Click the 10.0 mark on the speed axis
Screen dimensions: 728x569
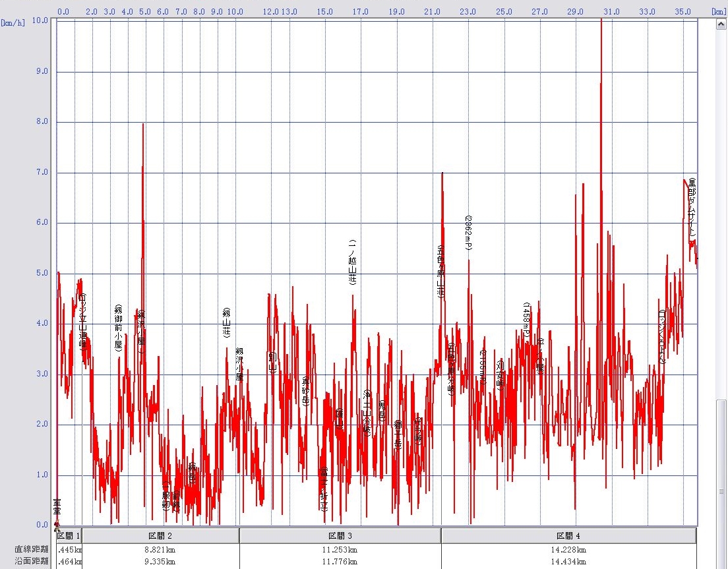click(40, 20)
